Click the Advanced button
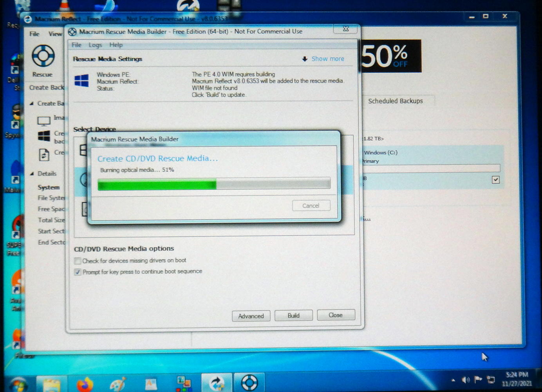 (251, 316)
